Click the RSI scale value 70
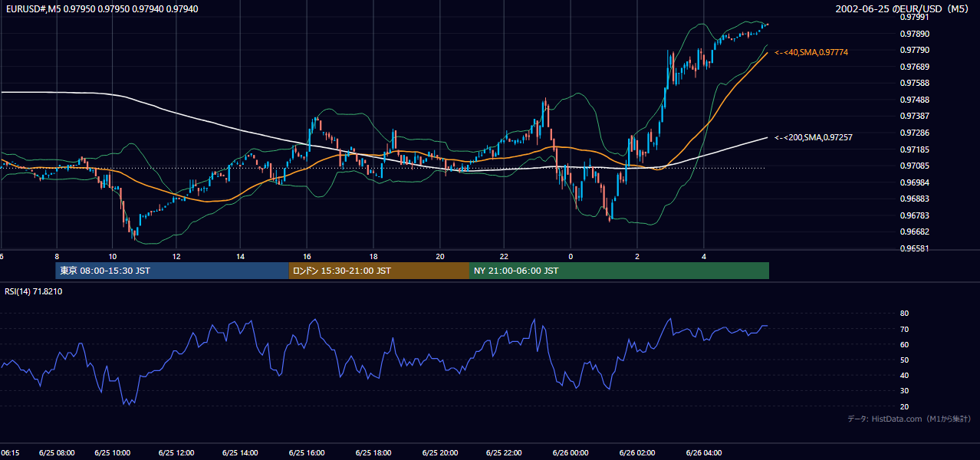The width and height of the screenshot is (980, 460). click(904, 329)
